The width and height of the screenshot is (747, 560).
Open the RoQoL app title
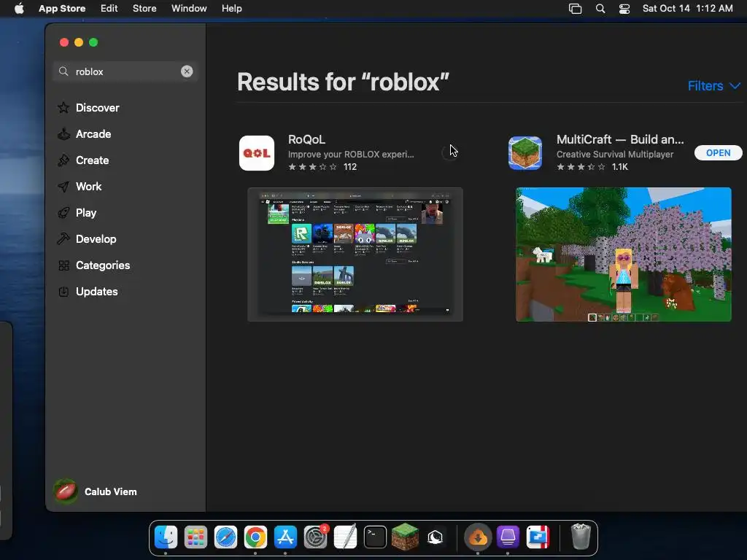pos(307,139)
